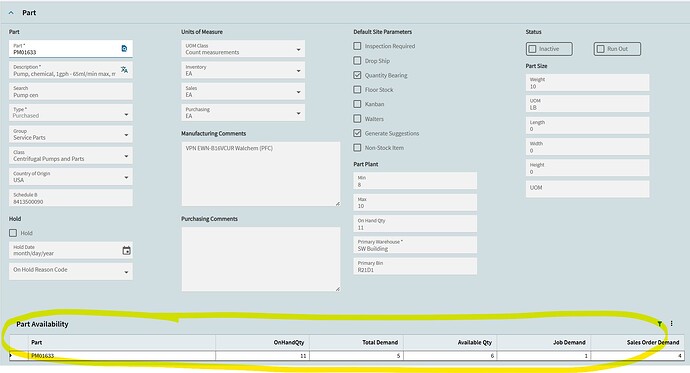
Task: Click the Height field
Action: click(x=587, y=168)
